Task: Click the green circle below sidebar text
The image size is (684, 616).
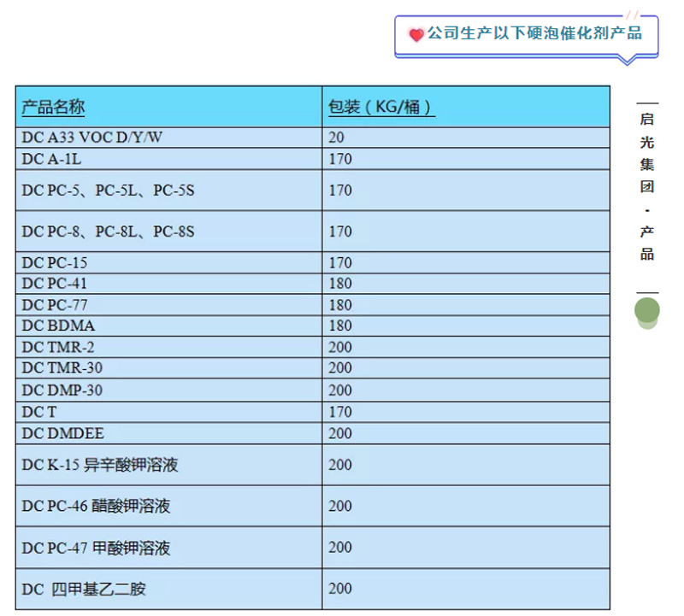Action: [x=647, y=312]
